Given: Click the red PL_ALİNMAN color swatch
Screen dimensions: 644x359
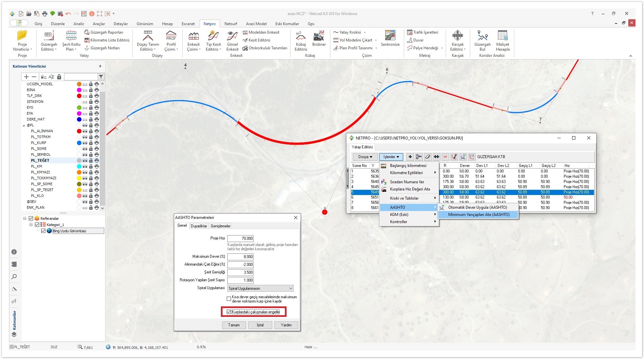Looking at the screenshot, I should click(x=79, y=131).
